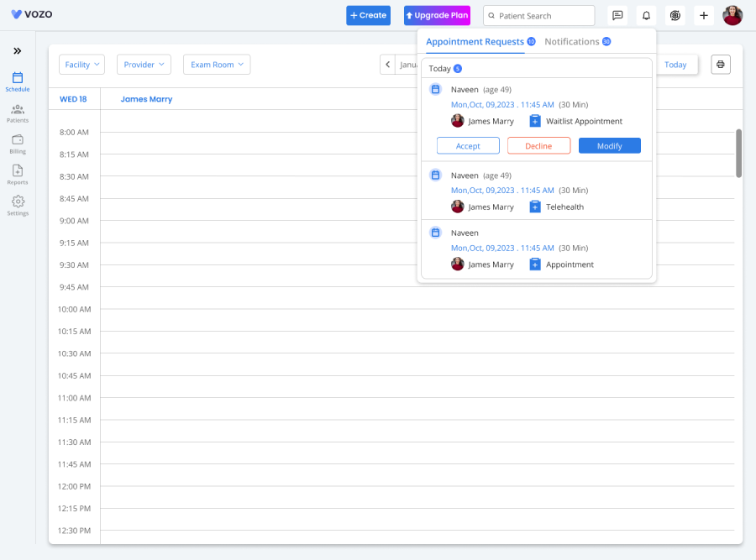Click the notification bell icon

coord(646,15)
